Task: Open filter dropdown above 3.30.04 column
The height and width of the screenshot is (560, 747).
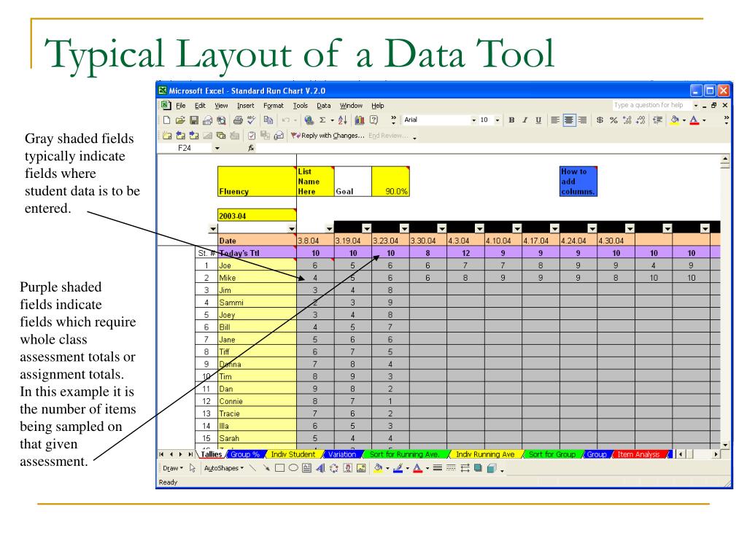Action: pos(441,228)
